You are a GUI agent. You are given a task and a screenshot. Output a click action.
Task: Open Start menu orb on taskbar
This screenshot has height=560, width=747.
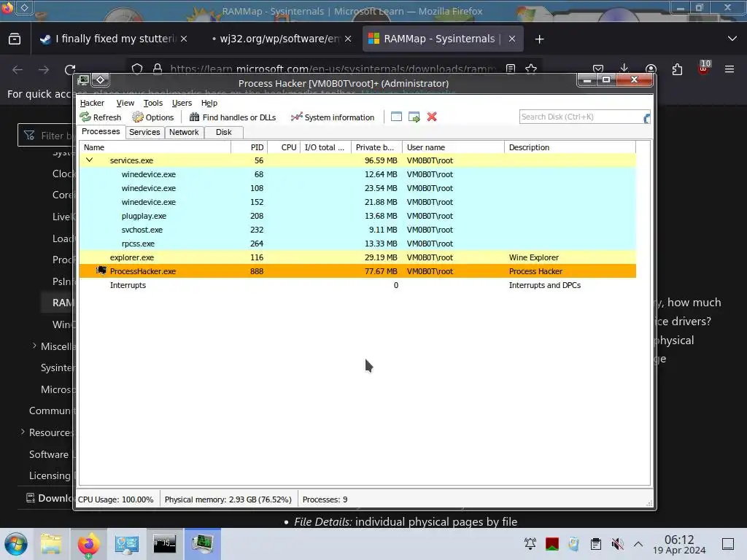(16, 544)
